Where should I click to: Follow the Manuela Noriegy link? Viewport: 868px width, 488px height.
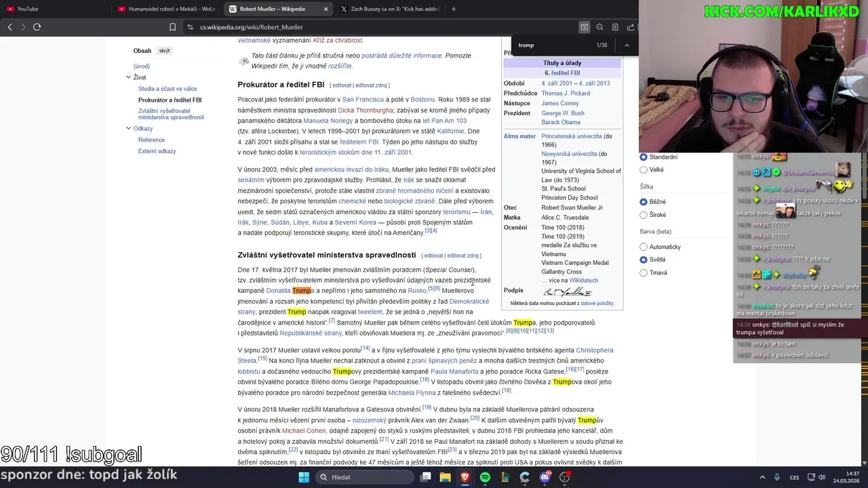[x=328, y=121]
